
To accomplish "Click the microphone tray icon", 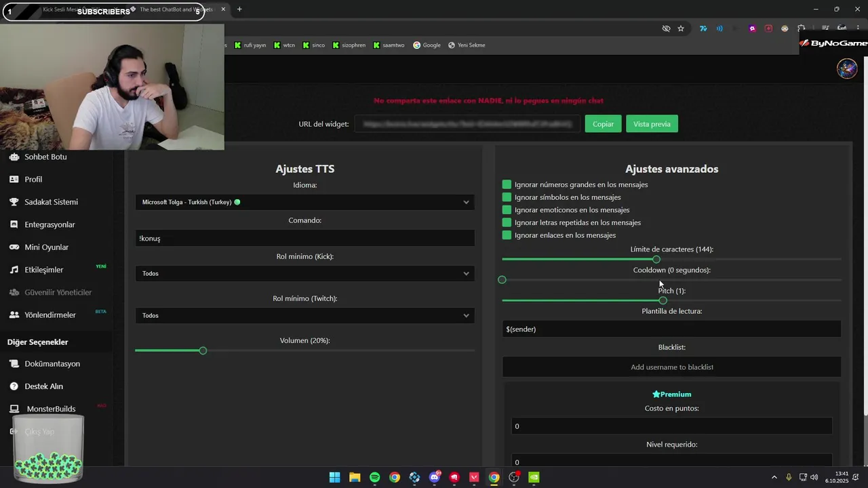I will click(x=789, y=477).
